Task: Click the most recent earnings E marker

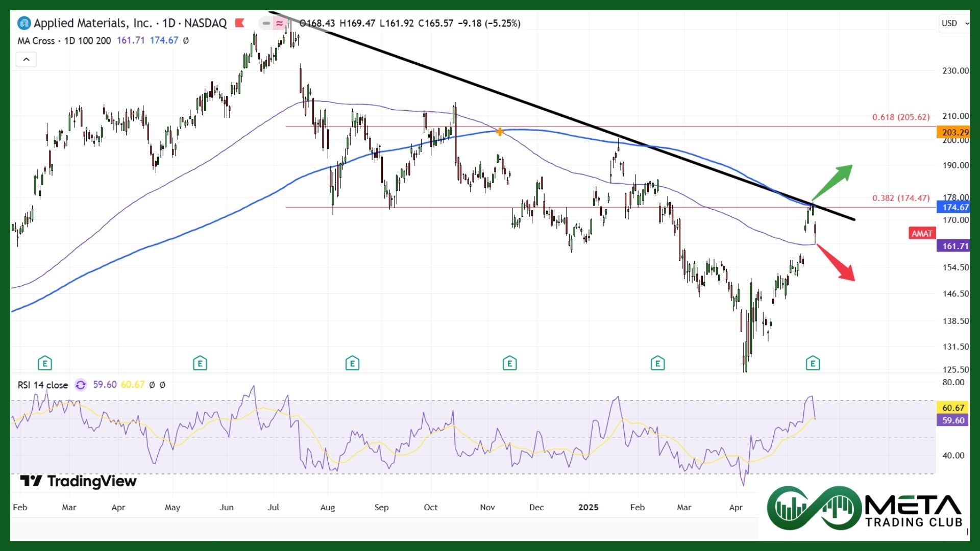Action: (813, 363)
